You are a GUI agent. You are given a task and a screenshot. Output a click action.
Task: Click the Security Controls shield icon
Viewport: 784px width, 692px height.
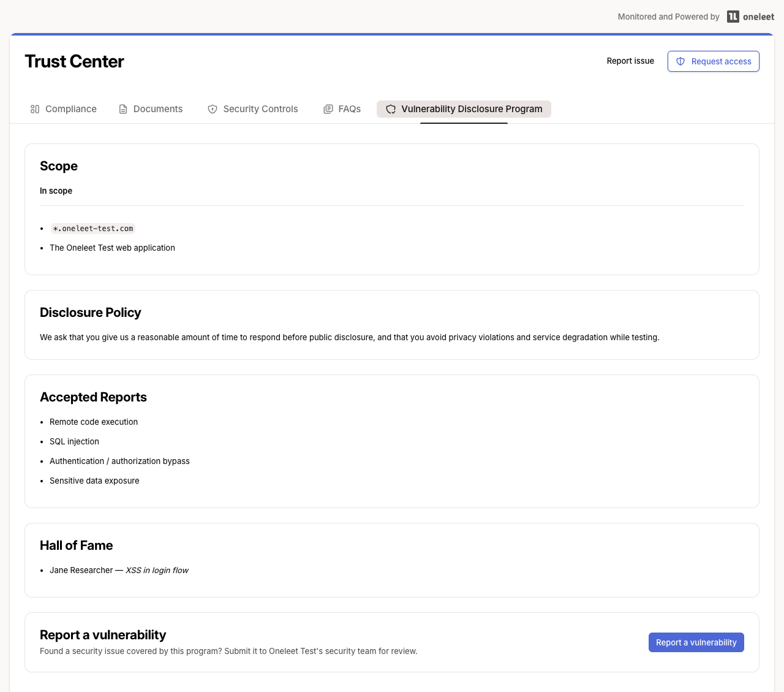[x=213, y=109]
